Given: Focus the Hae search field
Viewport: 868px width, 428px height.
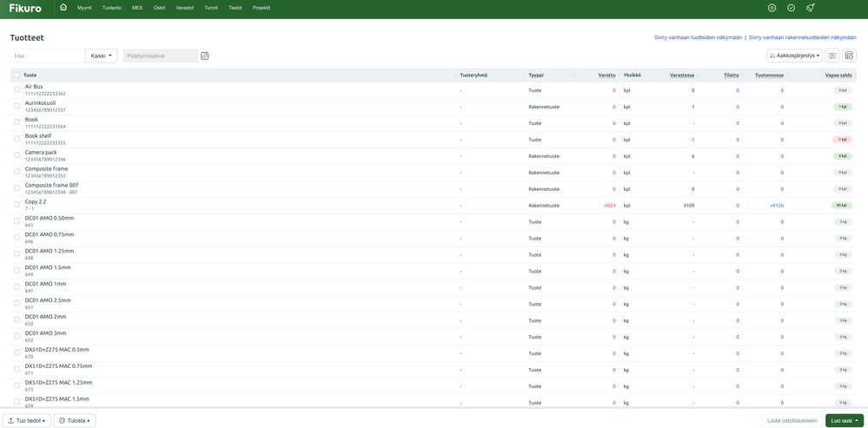Looking at the screenshot, I should [48, 56].
